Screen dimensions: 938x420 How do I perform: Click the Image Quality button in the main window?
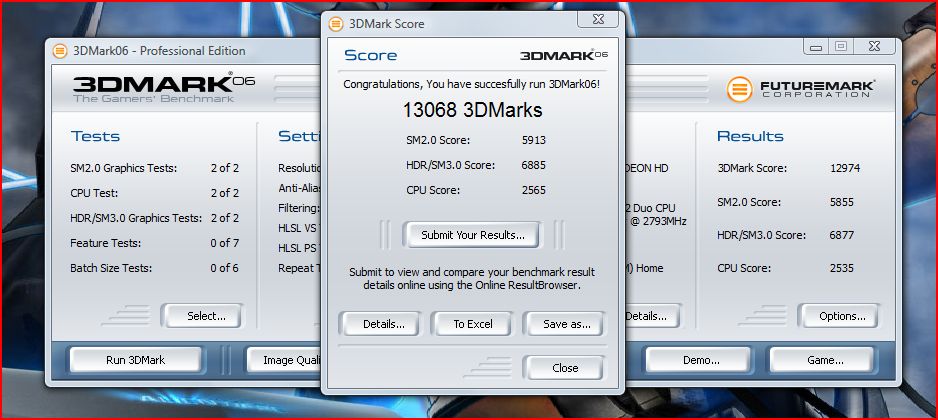coord(284,360)
